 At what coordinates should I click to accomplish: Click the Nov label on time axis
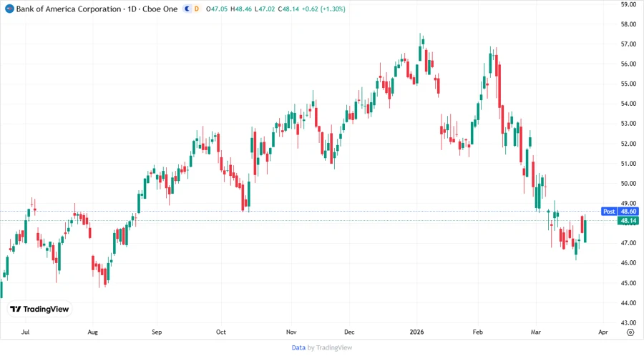click(x=291, y=332)
